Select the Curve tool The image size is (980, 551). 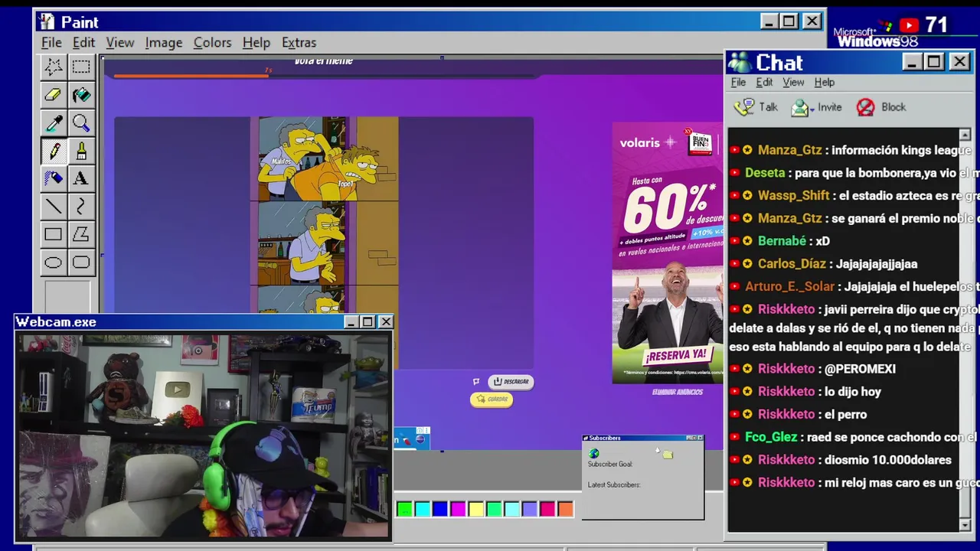coord(81,207)
